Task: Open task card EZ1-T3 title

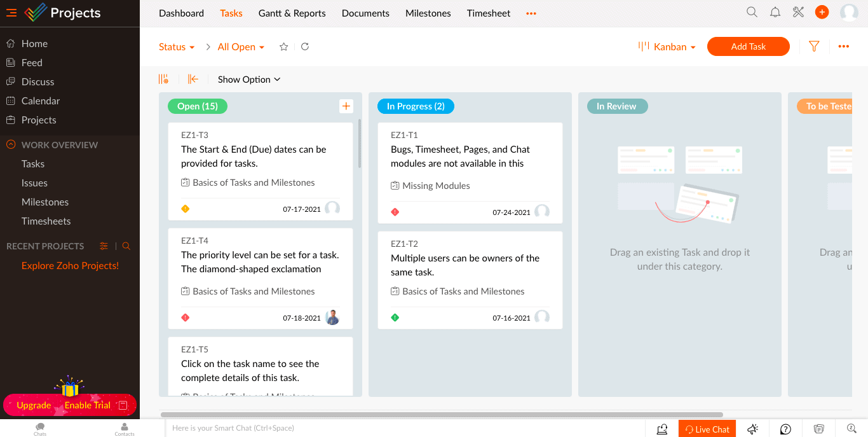Action: (254, 156)
